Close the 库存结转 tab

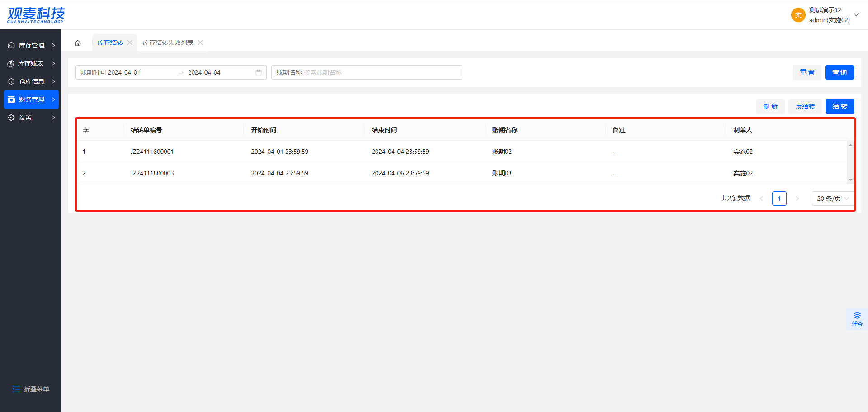pos(130,43)
